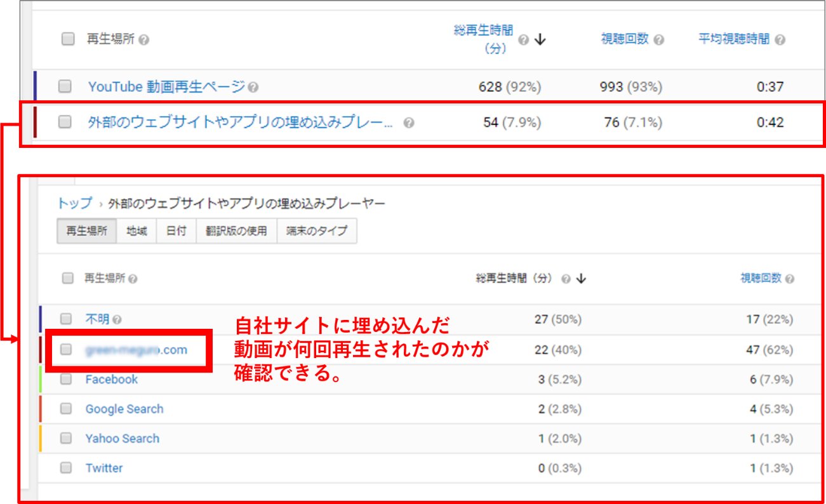This screenshot has width=826, height=504.
Task: Click help icon beside lower 視聴回数 header
Action: click(x=789, y=279)
